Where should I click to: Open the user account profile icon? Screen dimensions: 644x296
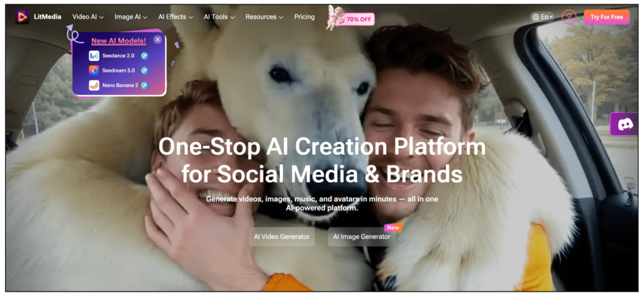point(569,17)
